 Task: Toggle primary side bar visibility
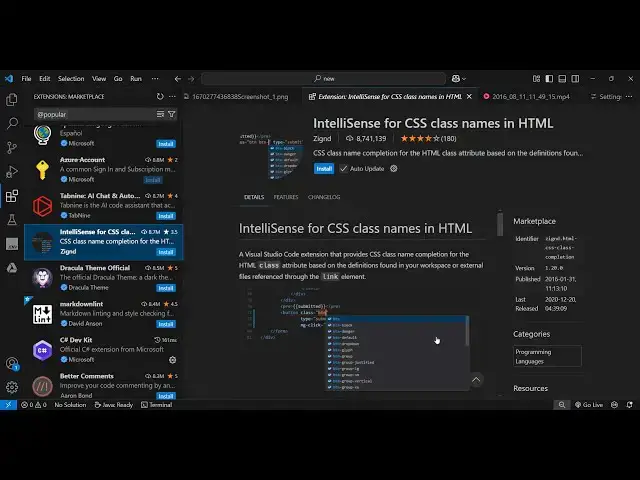549,78
